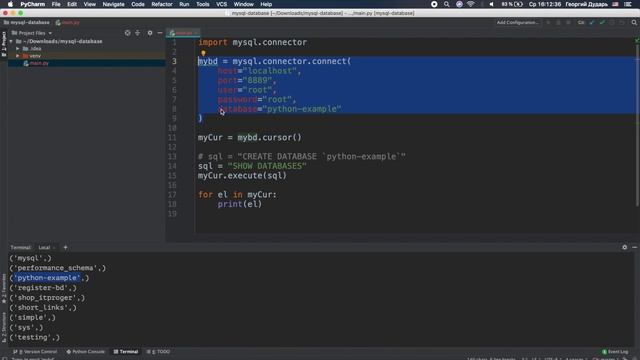Click the inspection status checkmark in editor

pos(637,40)
